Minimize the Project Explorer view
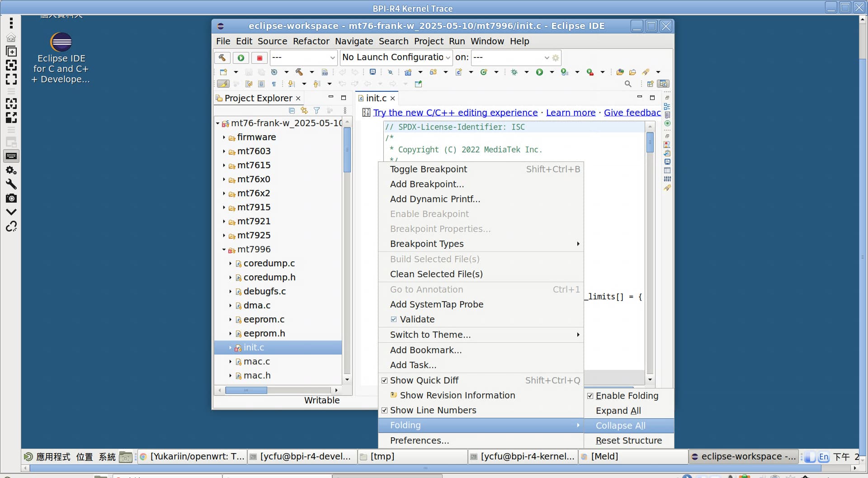This screenshot has width=868, height=478. (x=330, y=97)
